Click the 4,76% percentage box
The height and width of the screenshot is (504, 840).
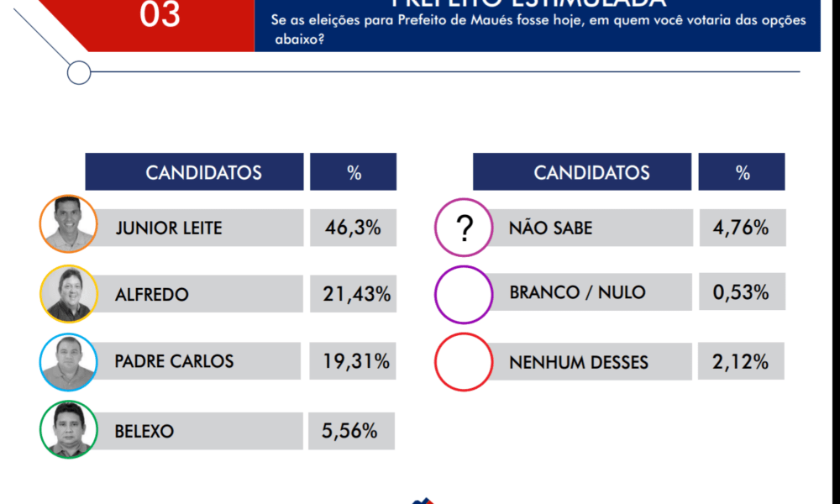pos(743,228)
